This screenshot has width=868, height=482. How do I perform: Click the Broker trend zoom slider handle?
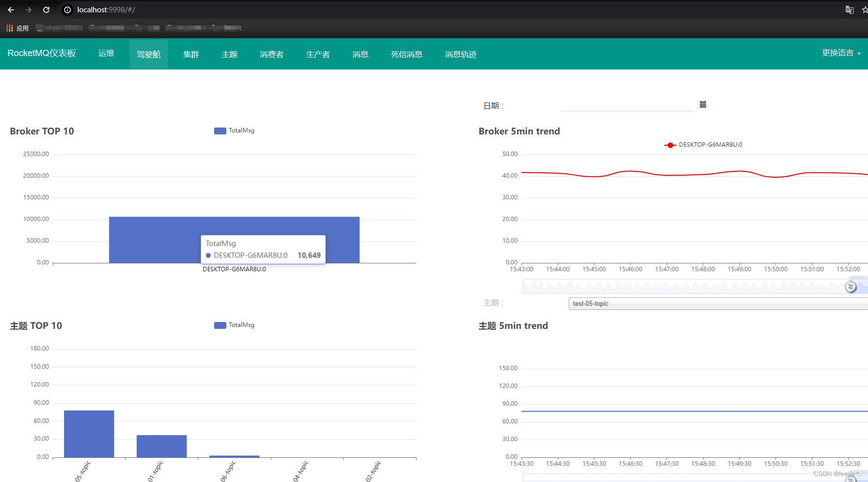click(850, 287)
